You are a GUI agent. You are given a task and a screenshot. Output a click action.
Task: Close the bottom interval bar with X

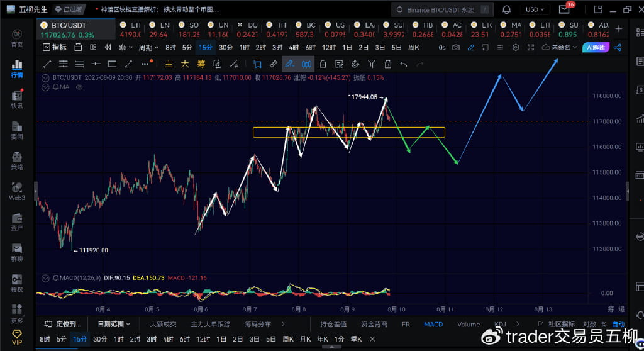(x=372, y=339)
